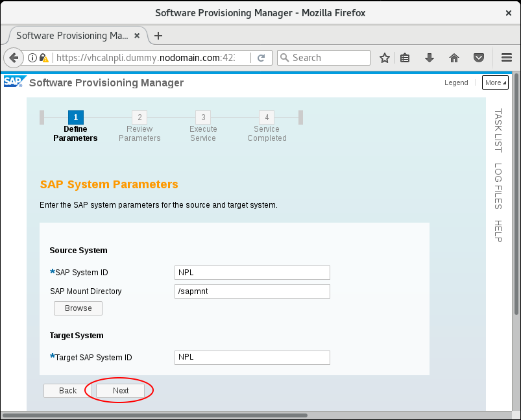Open the downloads arrow icon
This screenshot has width=521, height=420.
point(430,58)
